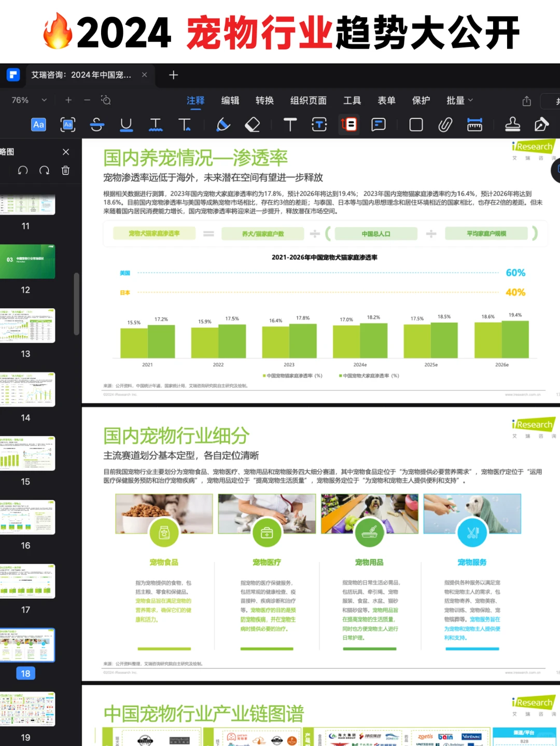
Task: Select the Aa text highlight tool
Action: pyautogui.click(x=39, y=124)
